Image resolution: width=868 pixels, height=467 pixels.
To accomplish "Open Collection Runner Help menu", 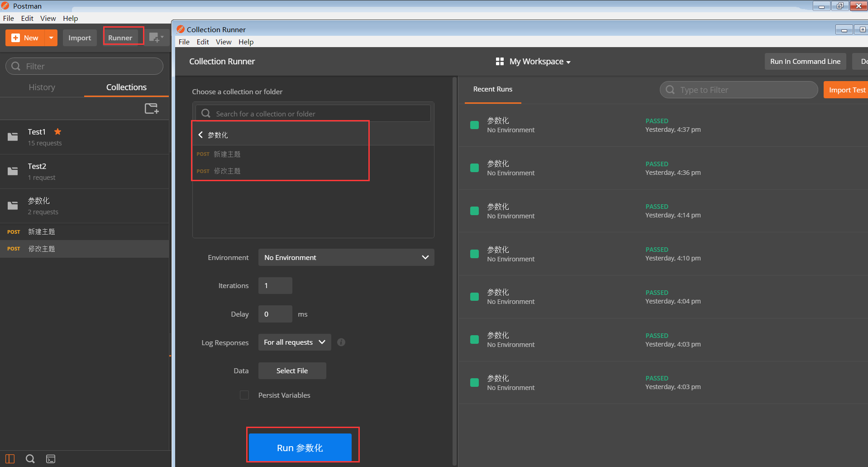I will [x=246, y=42].
